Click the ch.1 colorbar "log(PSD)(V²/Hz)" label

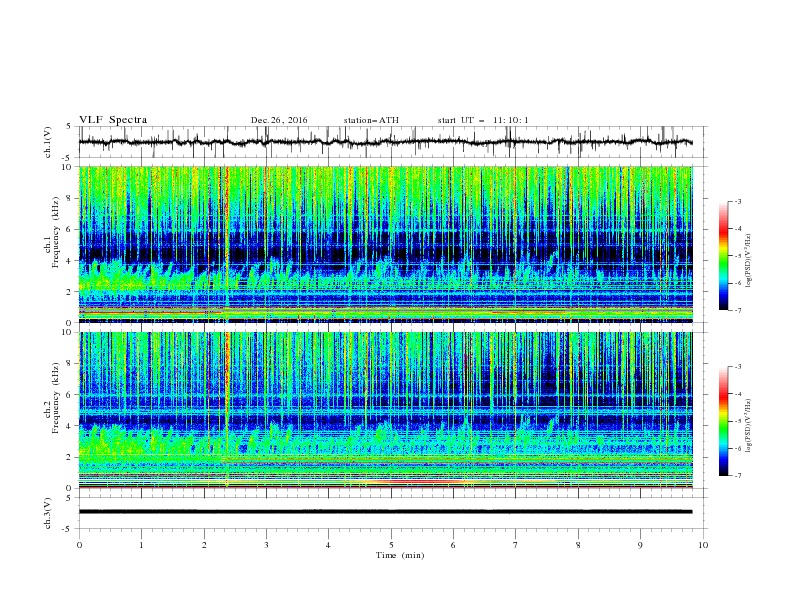pyautogui.click(x=749, y=261)
